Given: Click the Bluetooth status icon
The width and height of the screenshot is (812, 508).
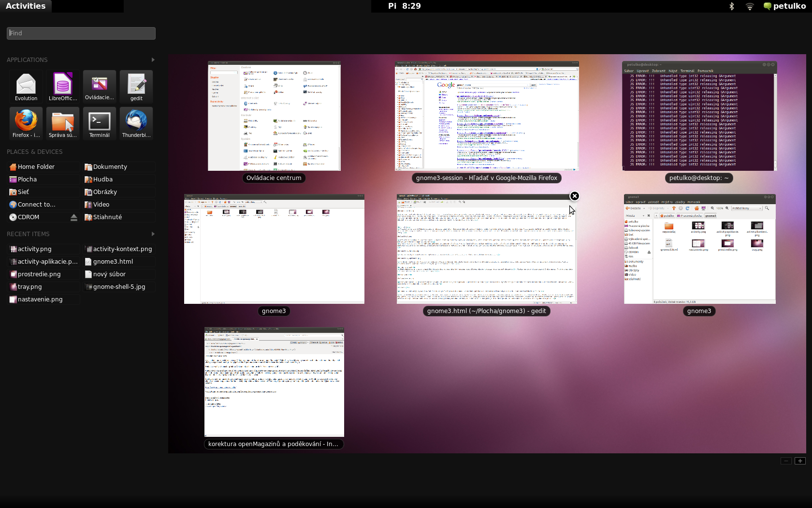Looking at the screenshot, I should 731,6.
